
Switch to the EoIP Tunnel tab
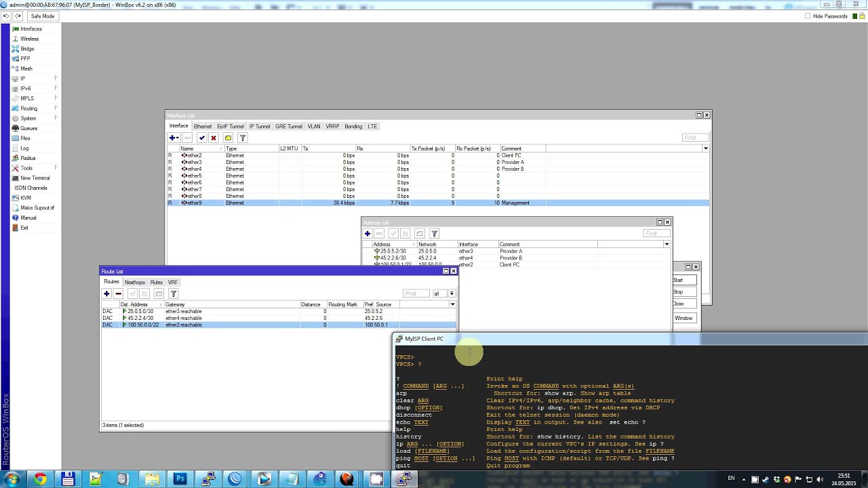click(231, 126)
